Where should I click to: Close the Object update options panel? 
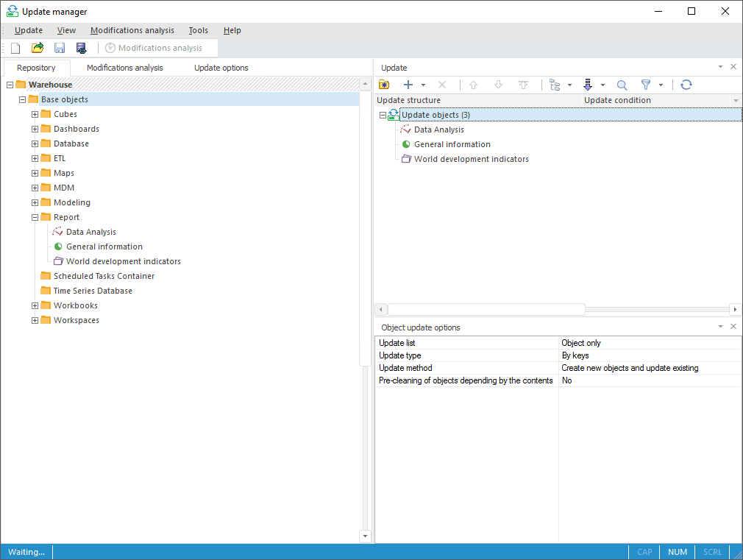(733, 327)
